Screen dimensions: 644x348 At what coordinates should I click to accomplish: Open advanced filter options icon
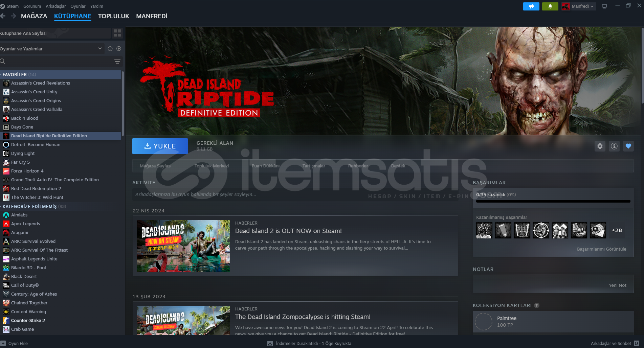(x=117, y=61)
